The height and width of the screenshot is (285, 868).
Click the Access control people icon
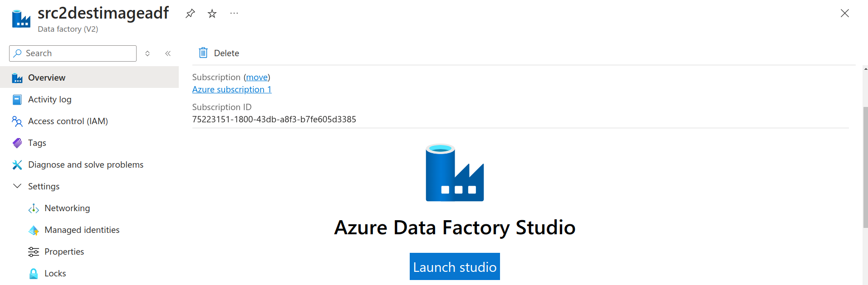click(x=17, y=121)
